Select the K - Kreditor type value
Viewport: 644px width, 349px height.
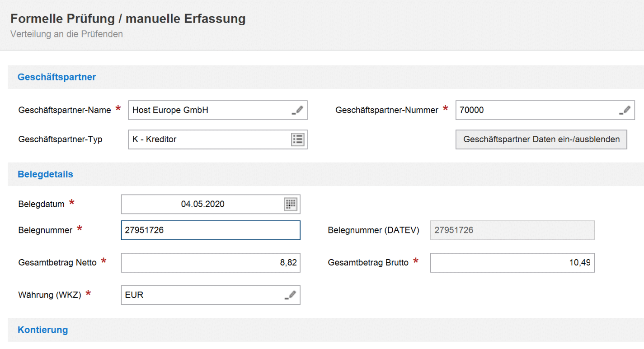click(155, 140)
